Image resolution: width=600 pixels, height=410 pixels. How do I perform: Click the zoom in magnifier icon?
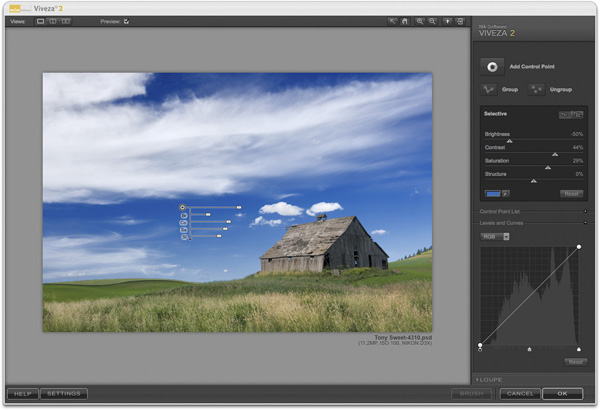tap(421, 20)
